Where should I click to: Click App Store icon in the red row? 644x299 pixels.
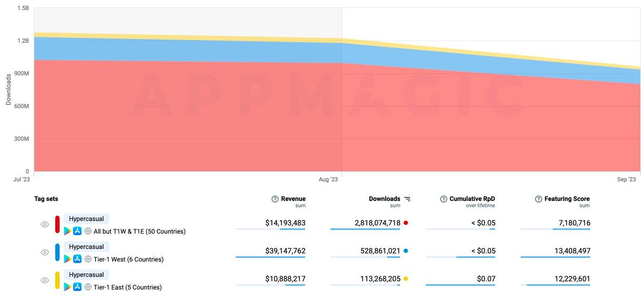pyautogui.click(x=77, y=231)
